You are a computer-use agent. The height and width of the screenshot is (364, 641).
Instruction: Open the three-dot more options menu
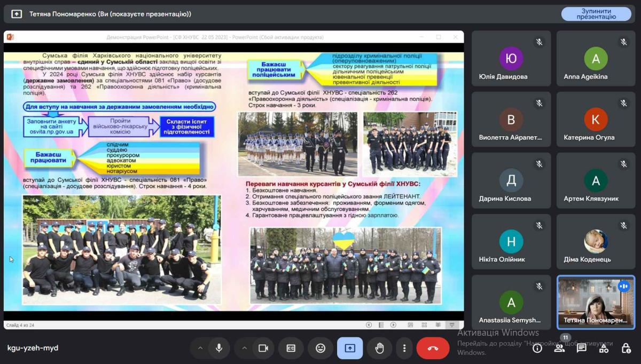404,348
